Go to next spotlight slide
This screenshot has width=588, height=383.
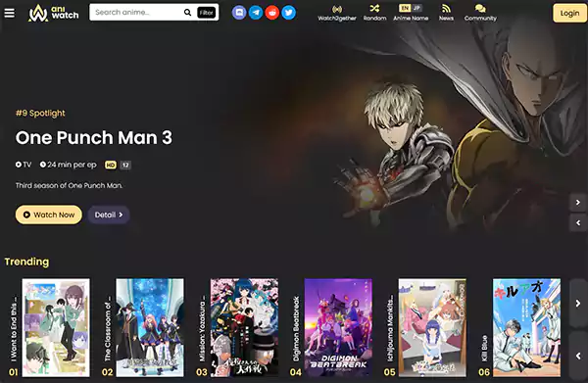tap(578, 203)
